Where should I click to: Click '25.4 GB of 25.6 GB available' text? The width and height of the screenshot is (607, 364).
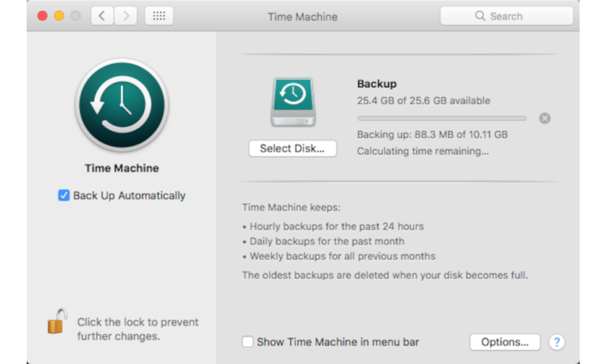(424, 100)
